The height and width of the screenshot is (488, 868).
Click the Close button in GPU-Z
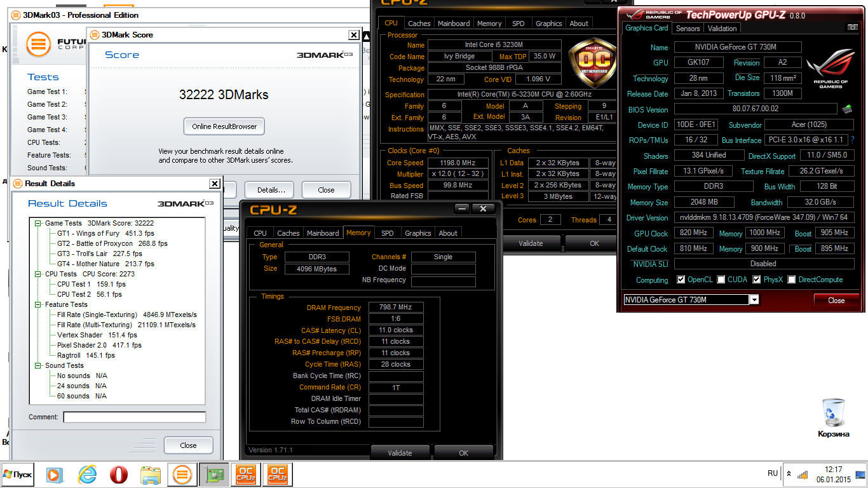(836, 301)
